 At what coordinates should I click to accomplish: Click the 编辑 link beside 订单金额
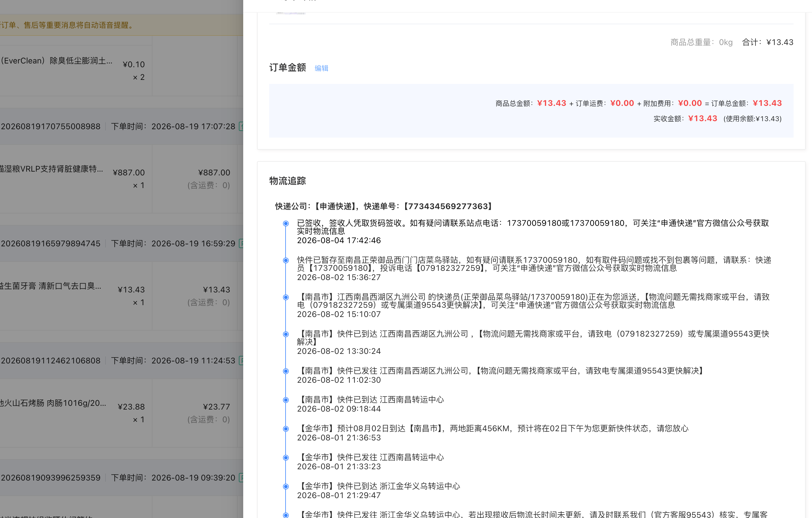pyautogui.click(x=321, y=68)
